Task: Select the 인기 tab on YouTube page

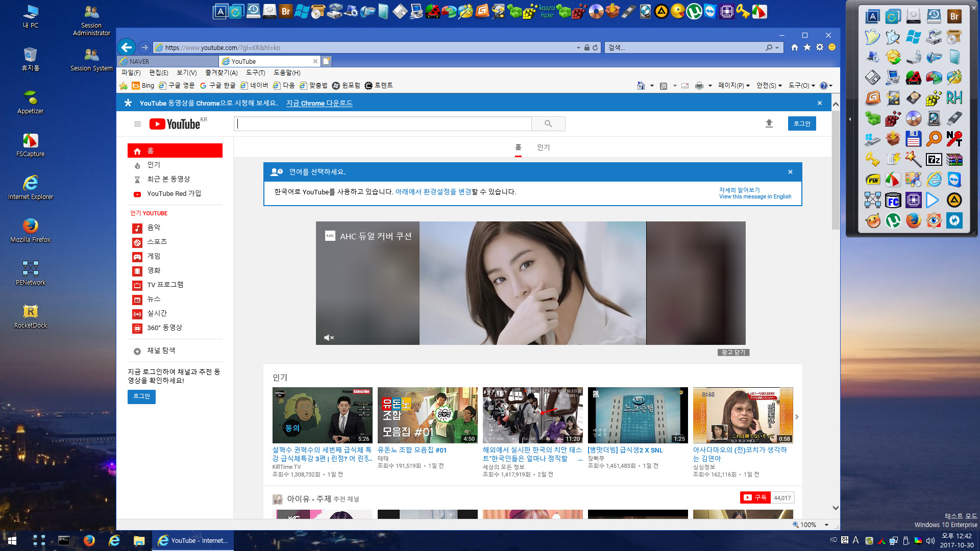Action: click(544, 147)
